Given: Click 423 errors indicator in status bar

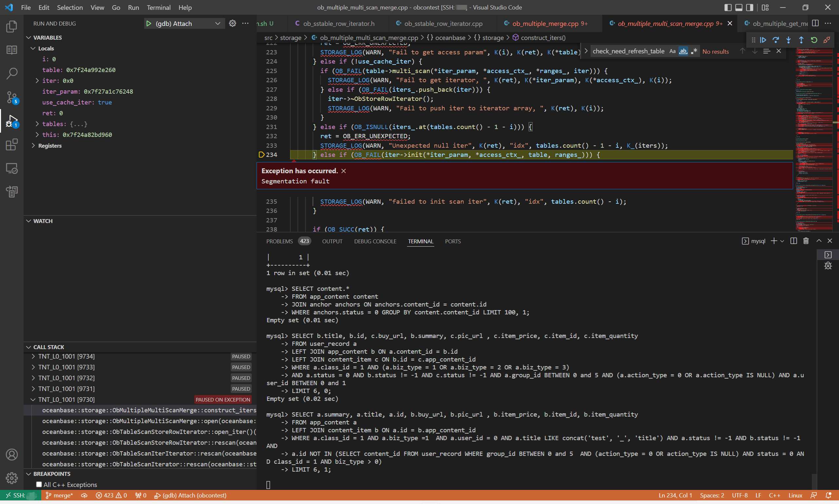Looking at the screenshot, I should coord(111,495).
